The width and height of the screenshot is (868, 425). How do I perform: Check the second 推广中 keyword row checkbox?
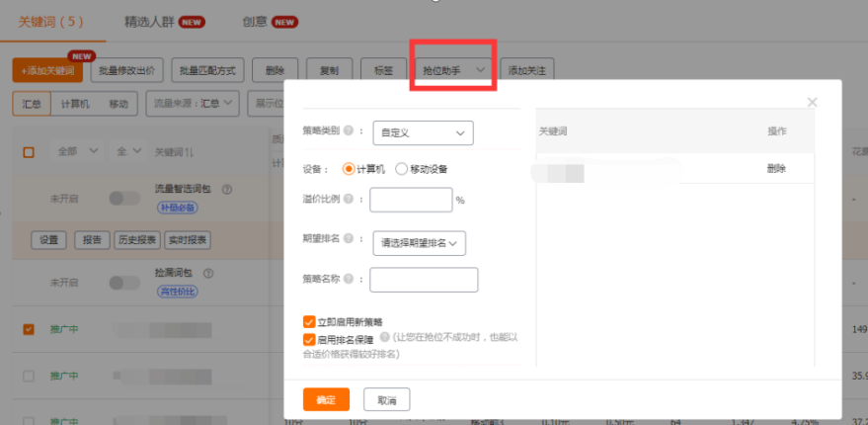29,376
